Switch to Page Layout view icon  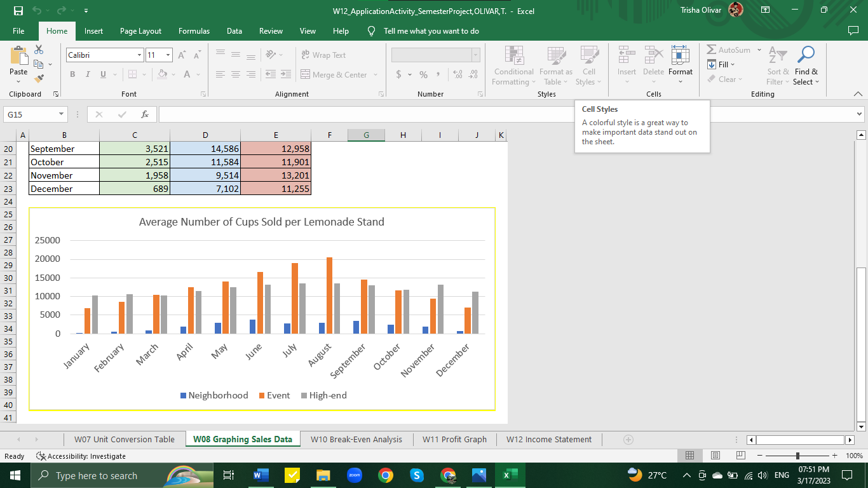(x=715, y=456)
